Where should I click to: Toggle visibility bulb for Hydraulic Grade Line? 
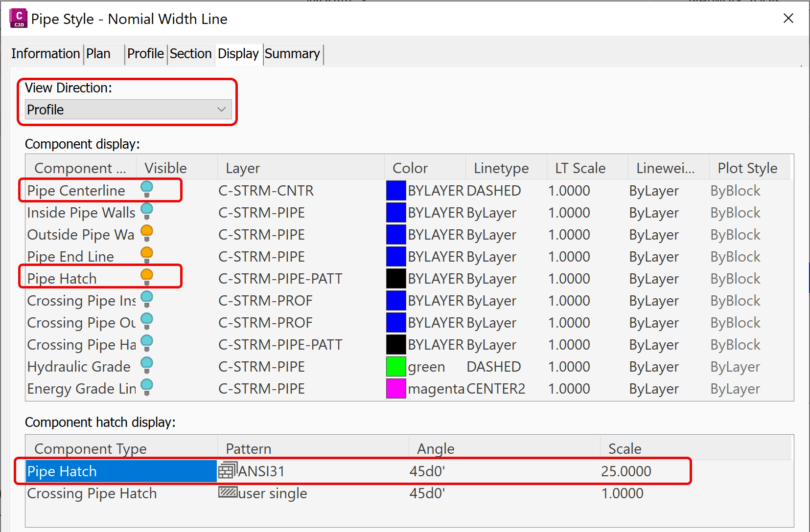[x=147, y=365]
